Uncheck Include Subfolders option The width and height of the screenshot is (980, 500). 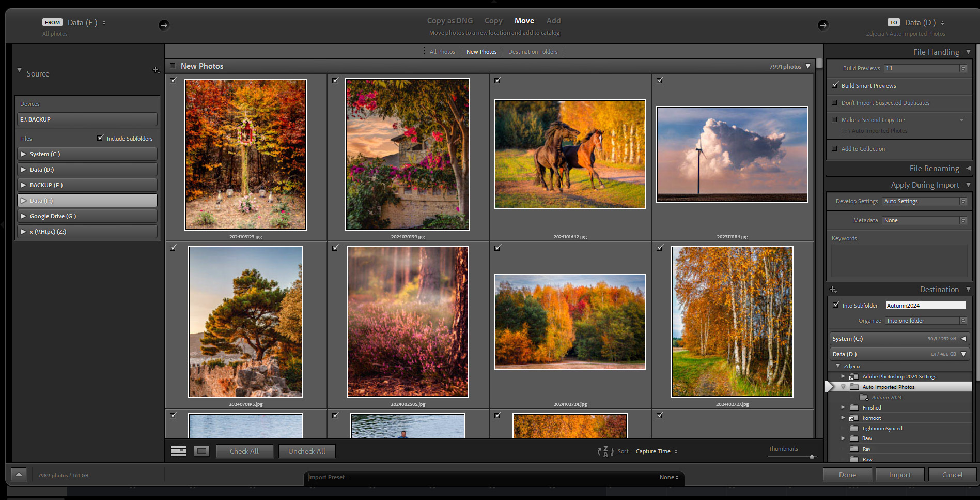click(101, 138)
